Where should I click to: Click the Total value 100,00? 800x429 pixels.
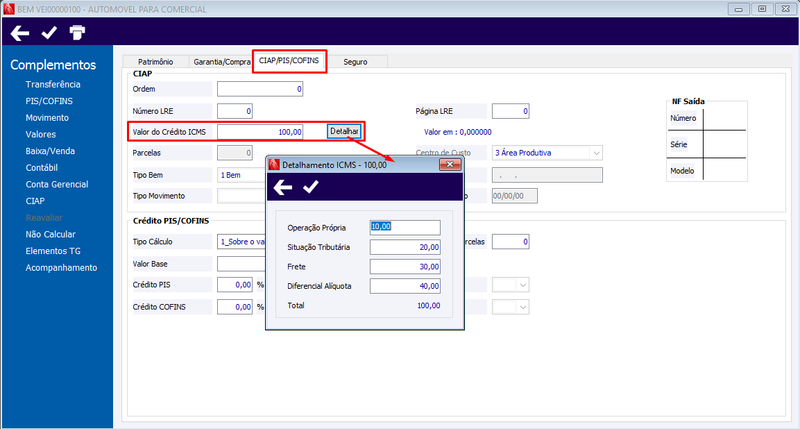(429, 306)
